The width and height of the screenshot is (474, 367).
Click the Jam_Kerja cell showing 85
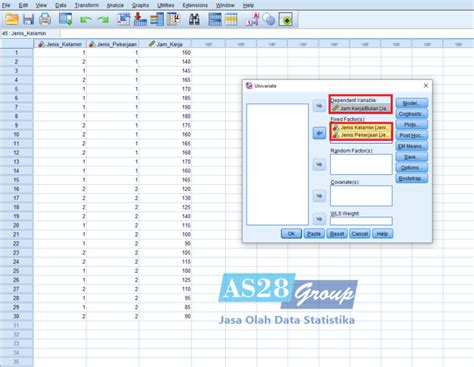[x=165, y=307]
